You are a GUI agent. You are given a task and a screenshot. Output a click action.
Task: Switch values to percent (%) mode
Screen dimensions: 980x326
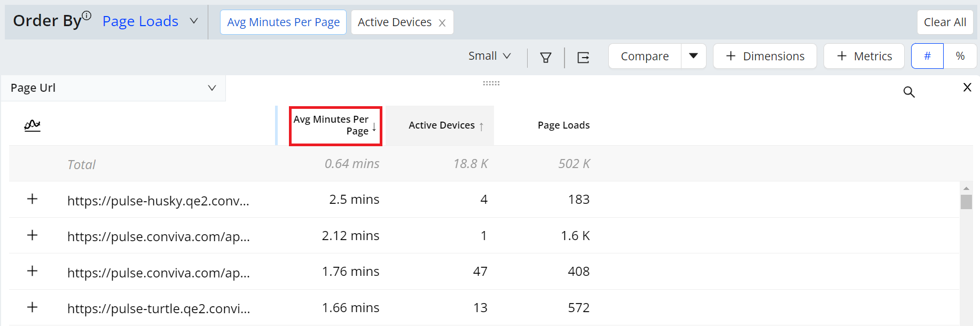coord(960,56)
